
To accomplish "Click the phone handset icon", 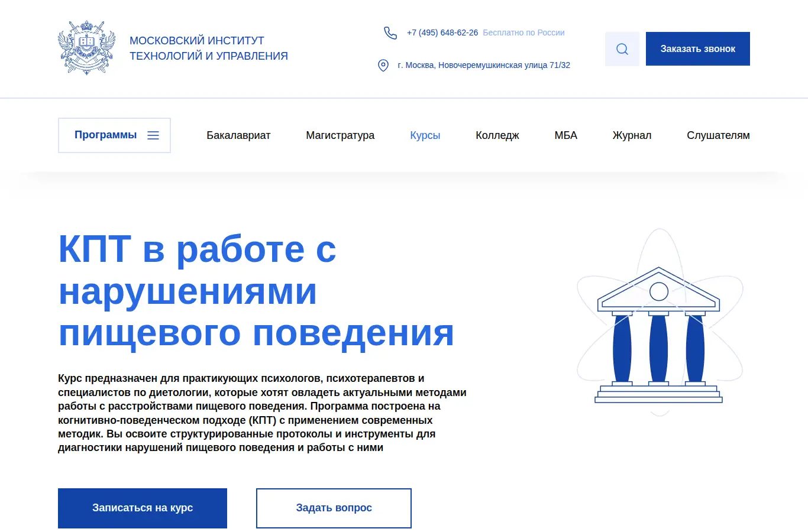I will coord(390,33).
